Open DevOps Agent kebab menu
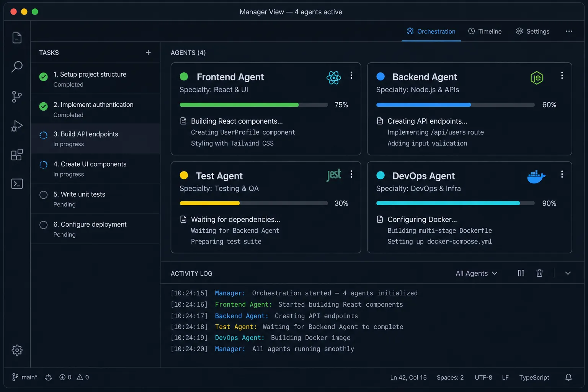This screenshot has height=392, width=588. click(x=562, y=174)
